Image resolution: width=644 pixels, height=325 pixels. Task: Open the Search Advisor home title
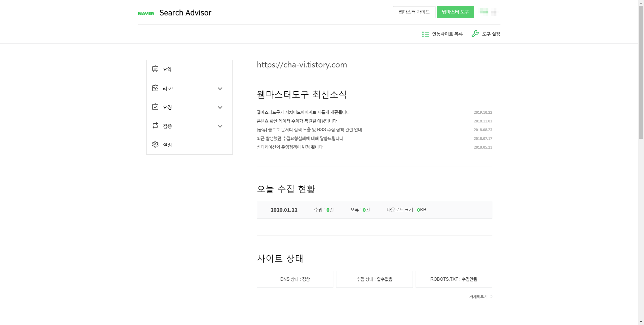(185, 13)
